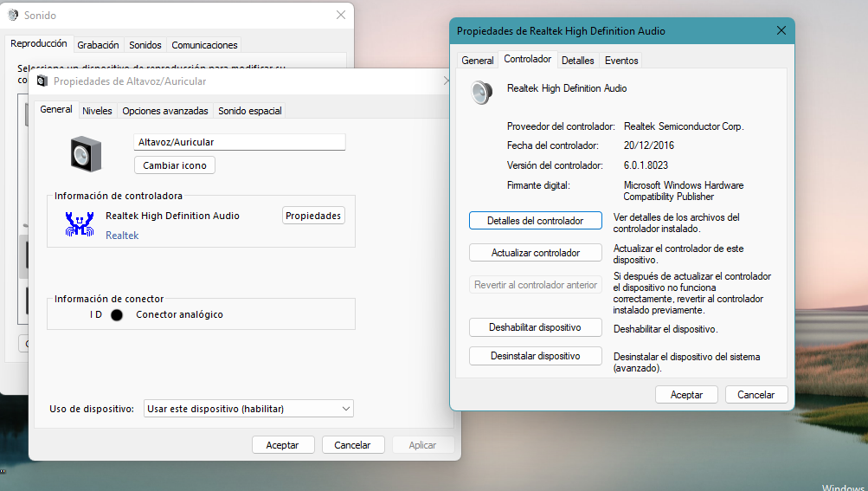Click the Sonido window title icon

[x=13, y=15]
